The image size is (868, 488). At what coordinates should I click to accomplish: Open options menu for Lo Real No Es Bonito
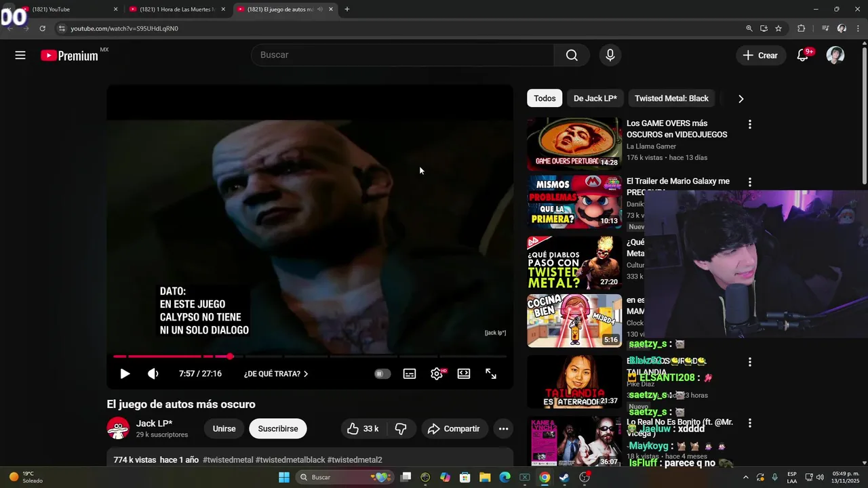[x=750, y=423]
